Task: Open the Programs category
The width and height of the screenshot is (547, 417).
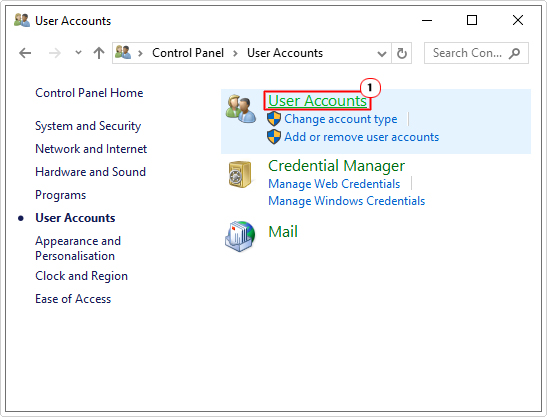Action: [60, 195]
